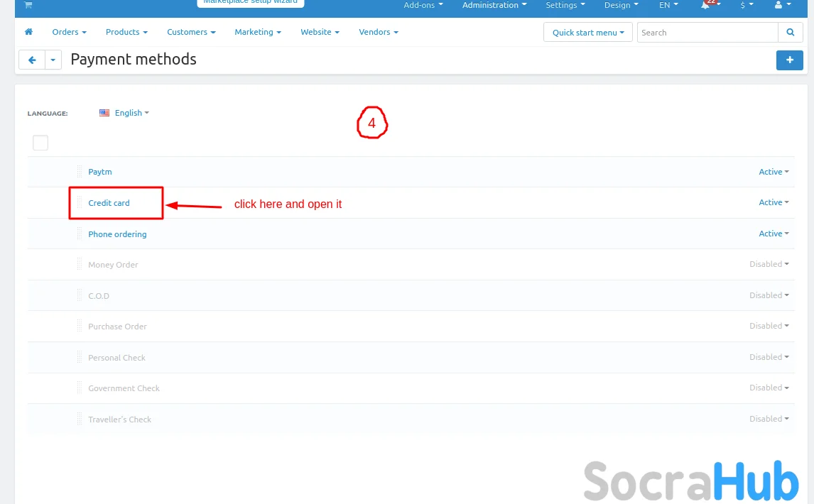
Task: Grab the Personal Check drag handle
Action: tap(80, 358)
